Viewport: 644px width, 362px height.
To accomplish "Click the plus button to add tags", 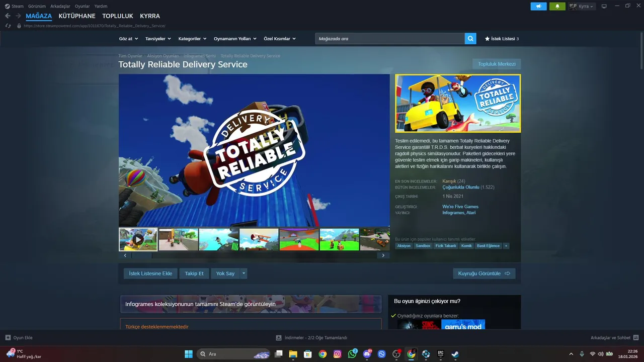I will pos(506,246).
